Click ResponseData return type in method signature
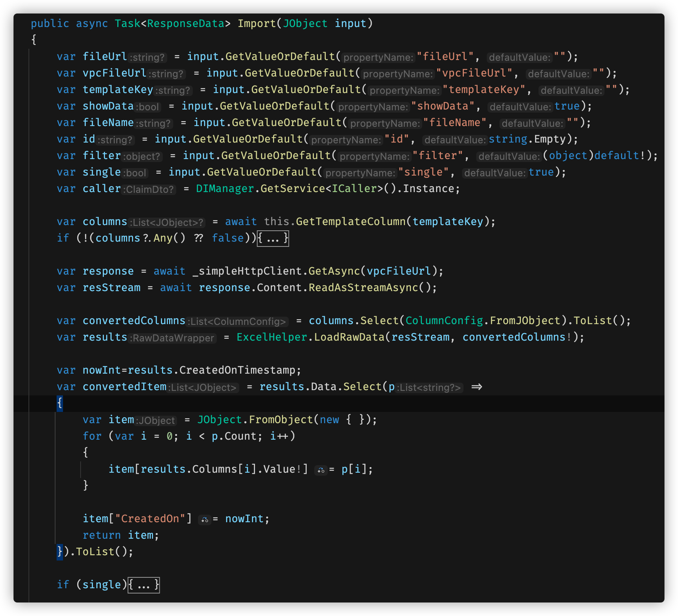Viewport: 678px width, 616px height. click(186, 23)
